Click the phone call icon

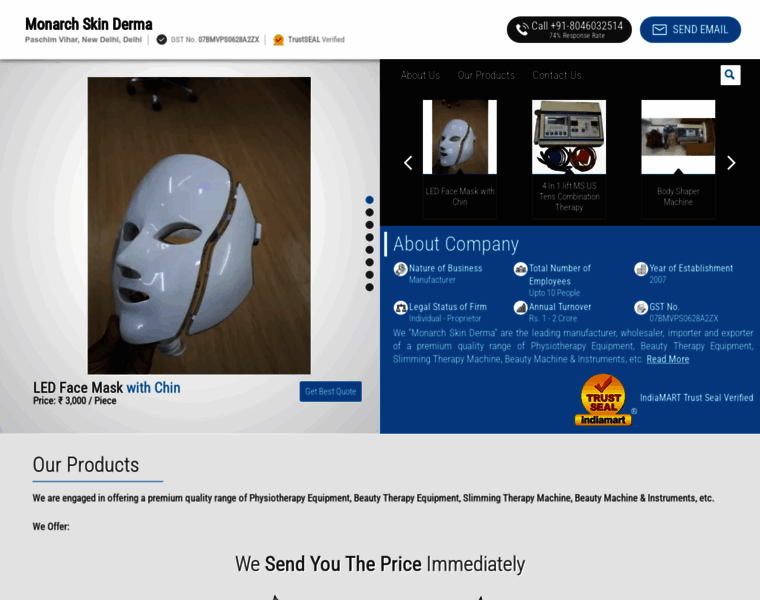pyautogui.click(x=522, y=30)
